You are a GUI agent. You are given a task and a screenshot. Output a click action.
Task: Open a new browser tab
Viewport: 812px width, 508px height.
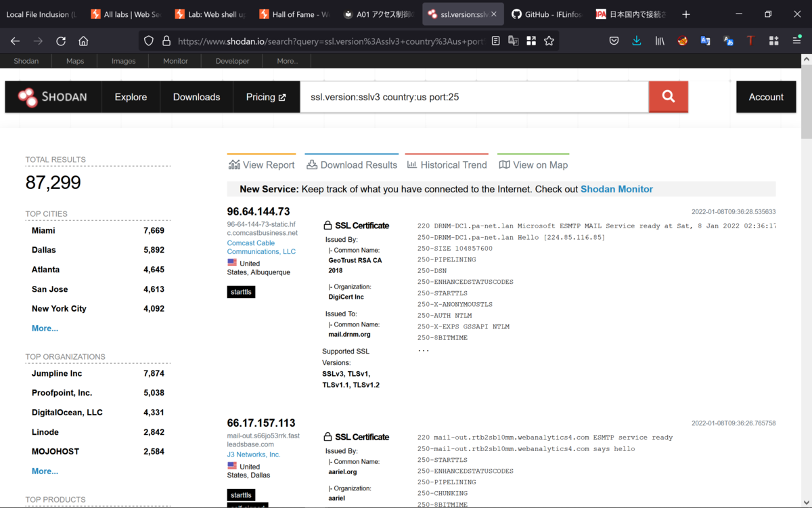pos(685,14)
